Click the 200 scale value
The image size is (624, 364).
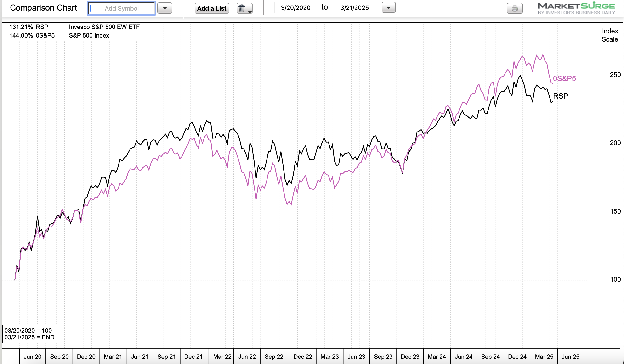pyautogui.click(x=615, y=143)
